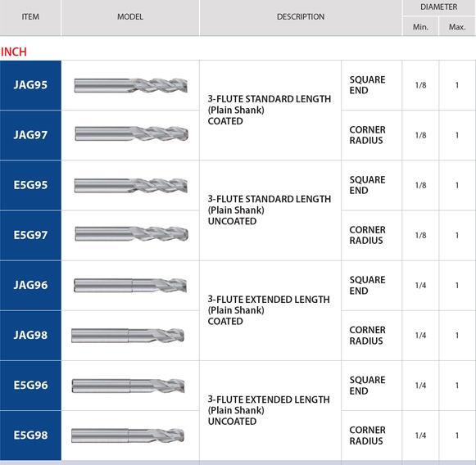Click the JAG97 end mill image
476x465 pixels.
coord(131,133)
